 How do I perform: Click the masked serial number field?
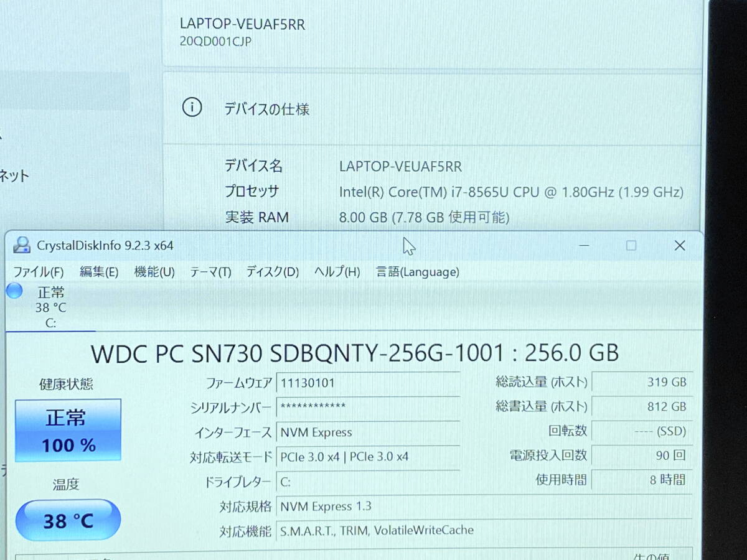[369, 407]
